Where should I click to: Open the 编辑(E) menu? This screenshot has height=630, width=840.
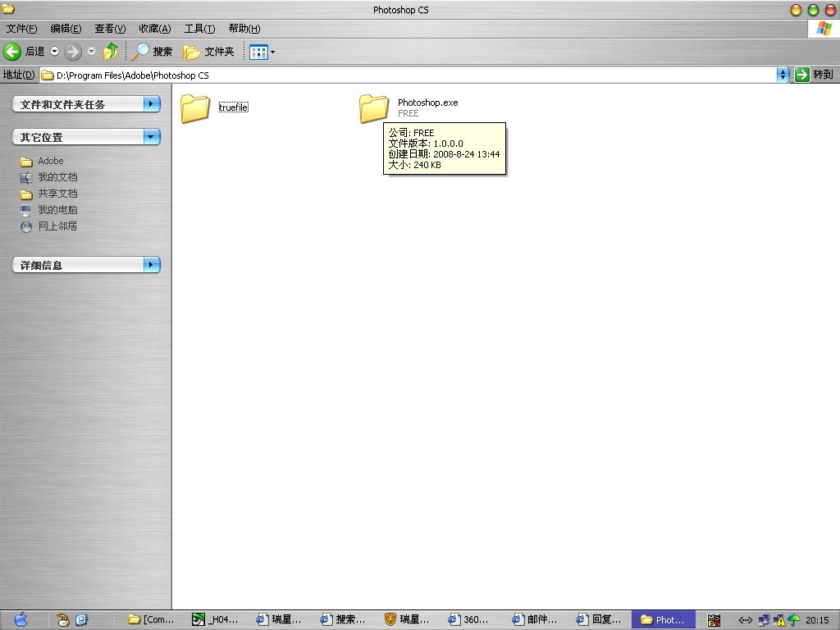66,29
